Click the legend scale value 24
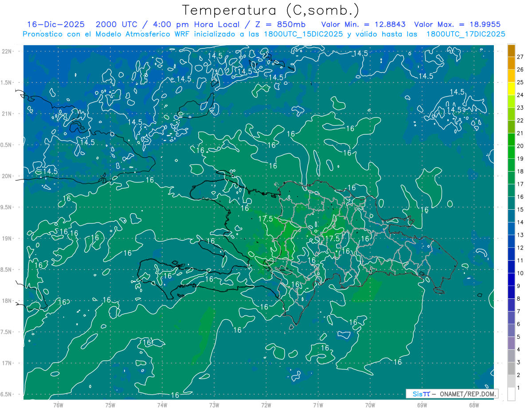 520,95
